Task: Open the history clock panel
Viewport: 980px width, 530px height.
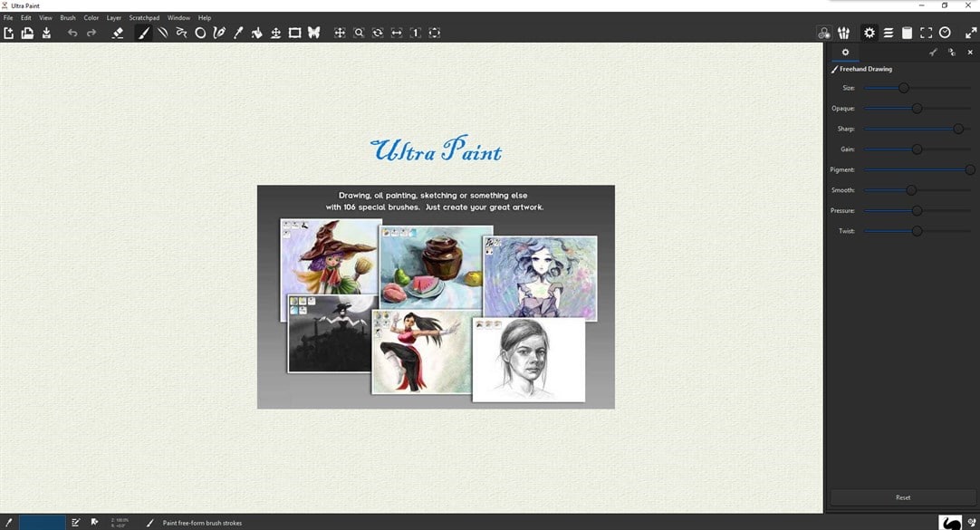Action: [x=945, y=33]
